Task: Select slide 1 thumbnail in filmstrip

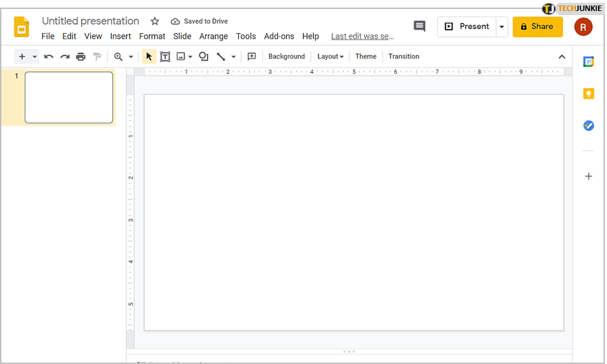Action: pyautogui.click(x=69, y=98)
